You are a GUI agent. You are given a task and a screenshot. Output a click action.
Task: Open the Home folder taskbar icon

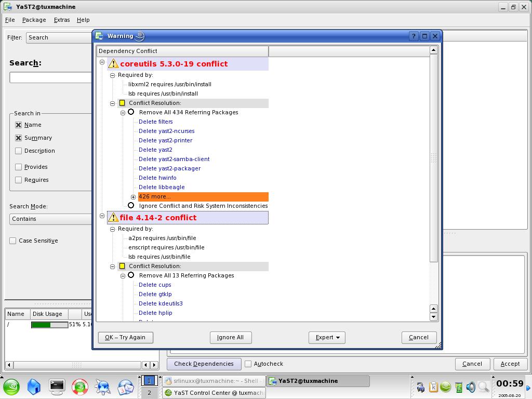coord(34,387)
